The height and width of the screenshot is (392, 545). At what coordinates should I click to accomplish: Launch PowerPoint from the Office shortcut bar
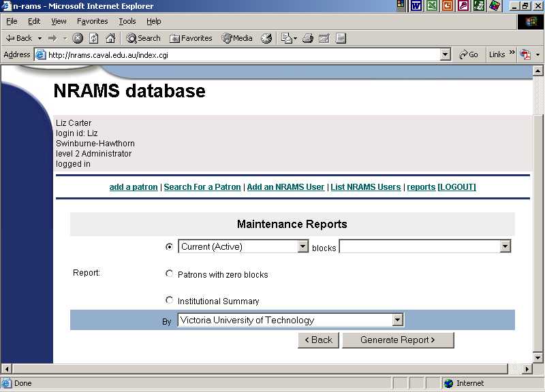click(x=448, y=5)
